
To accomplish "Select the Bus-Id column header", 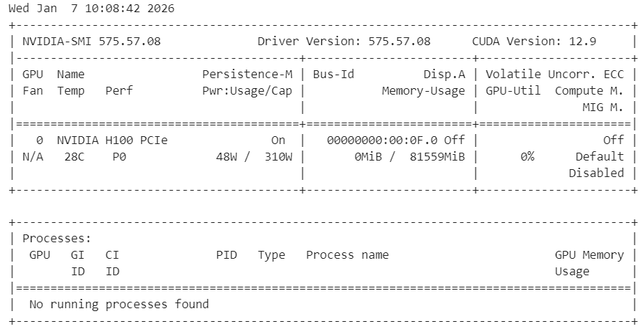I will coord(333,74).
